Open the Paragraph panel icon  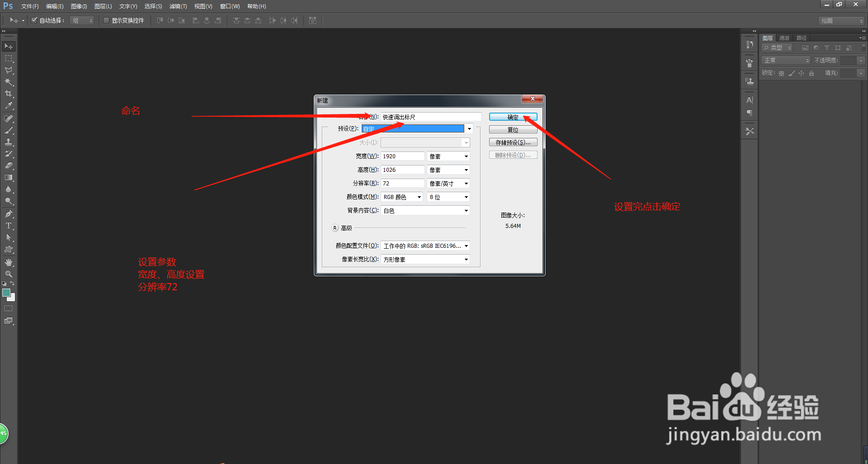750,113
